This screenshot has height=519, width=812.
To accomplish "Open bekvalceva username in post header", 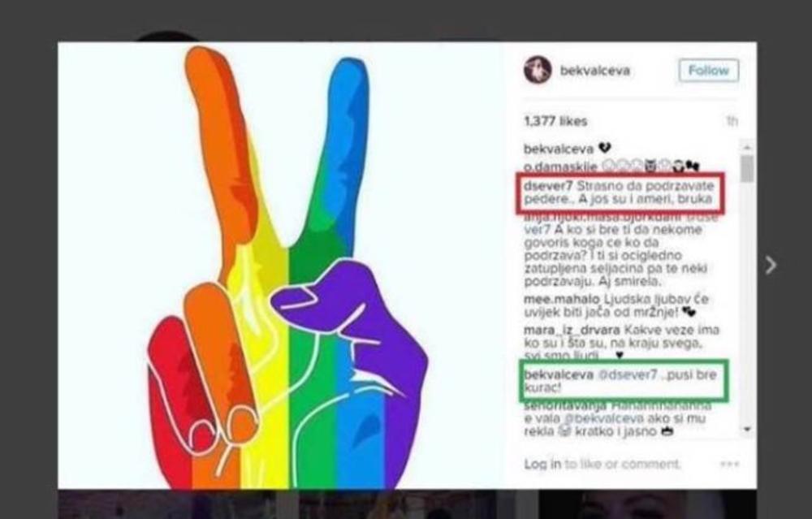I will coord(595,71).
